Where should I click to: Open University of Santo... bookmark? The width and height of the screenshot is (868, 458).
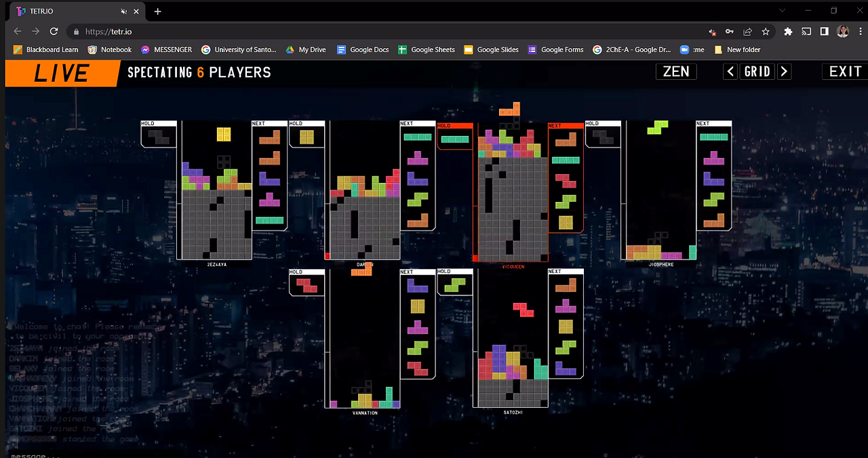pos(239,49)
